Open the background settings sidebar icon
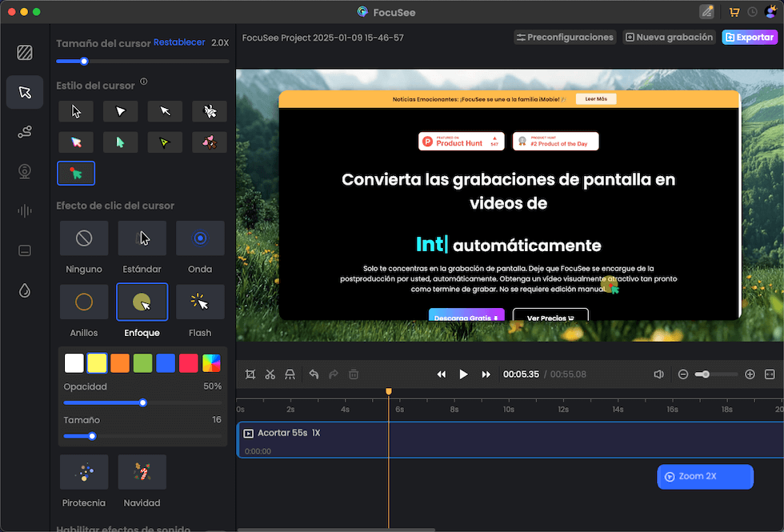Viewport: 784px width, 532px height. (25, 53)
